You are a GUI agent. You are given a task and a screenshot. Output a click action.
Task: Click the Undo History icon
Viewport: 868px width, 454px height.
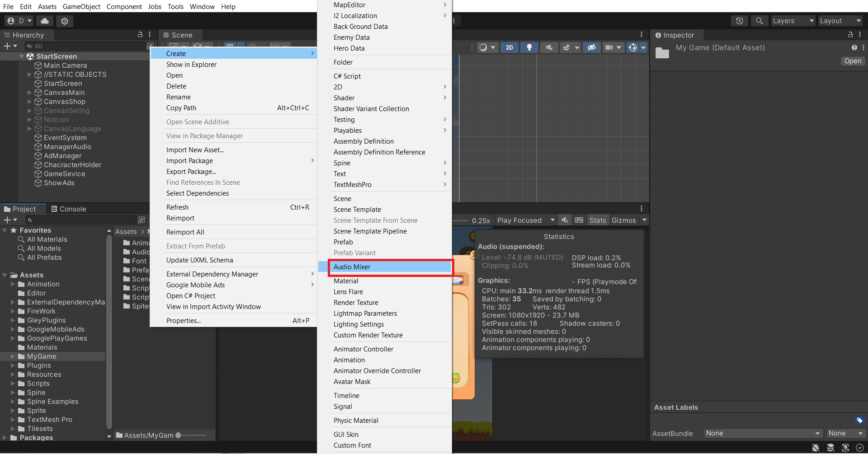[740, 21]
